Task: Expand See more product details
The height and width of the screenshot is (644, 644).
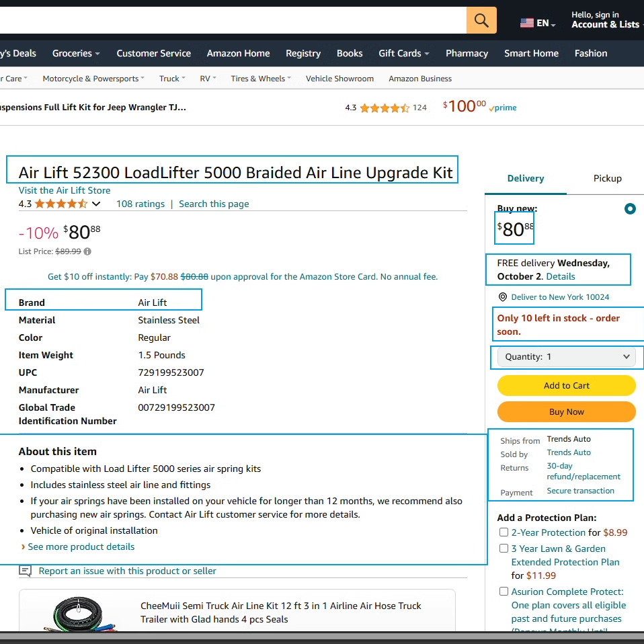Action: tap(81, 547)
